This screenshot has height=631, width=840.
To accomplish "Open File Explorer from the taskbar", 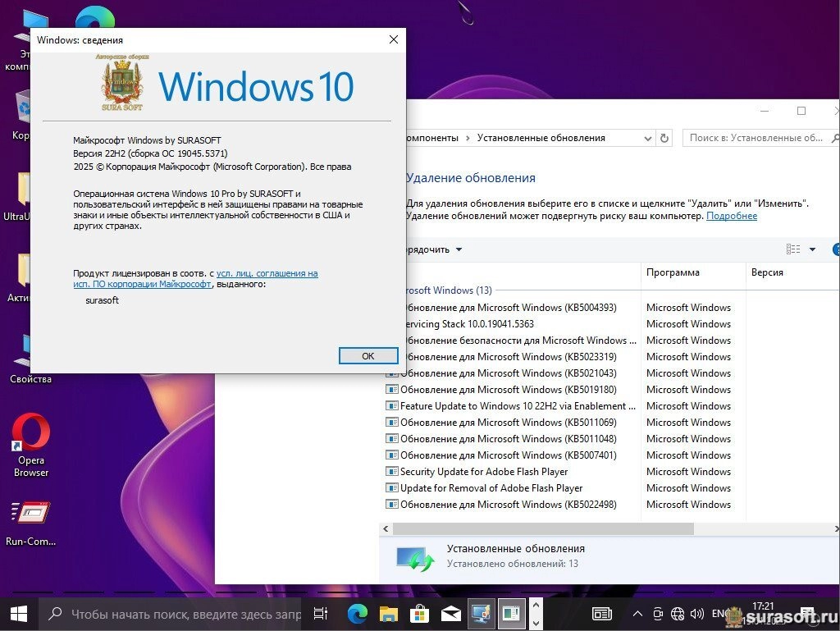I will click(388, 613).
